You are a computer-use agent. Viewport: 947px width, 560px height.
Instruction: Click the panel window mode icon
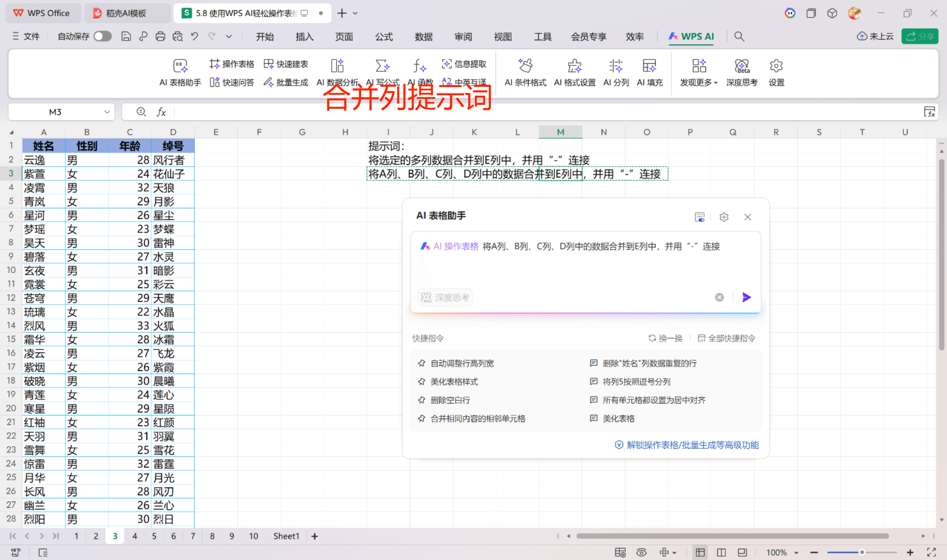tap(699, 217)
